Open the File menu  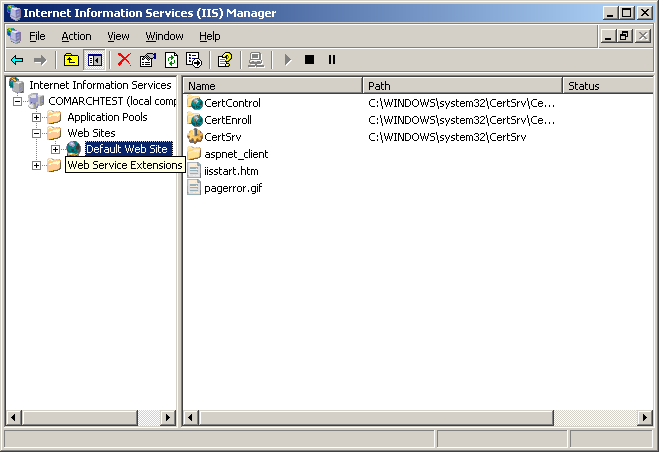pos(37,37)
